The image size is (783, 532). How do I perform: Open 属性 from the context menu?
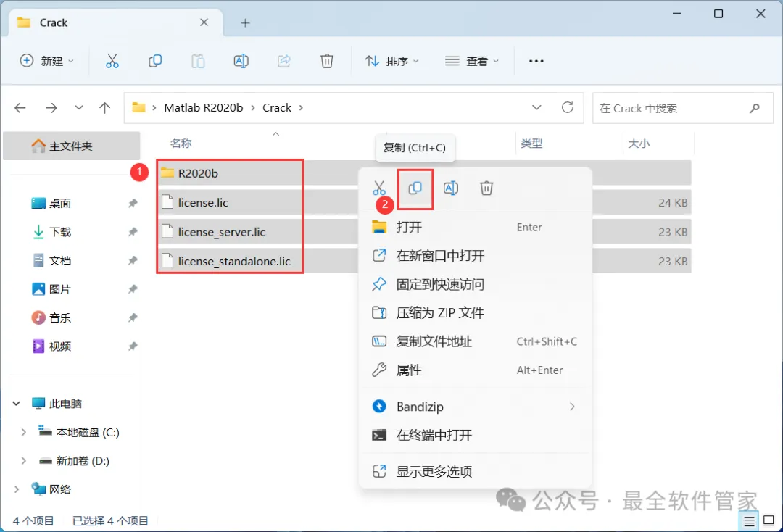[x=475, y=370]
